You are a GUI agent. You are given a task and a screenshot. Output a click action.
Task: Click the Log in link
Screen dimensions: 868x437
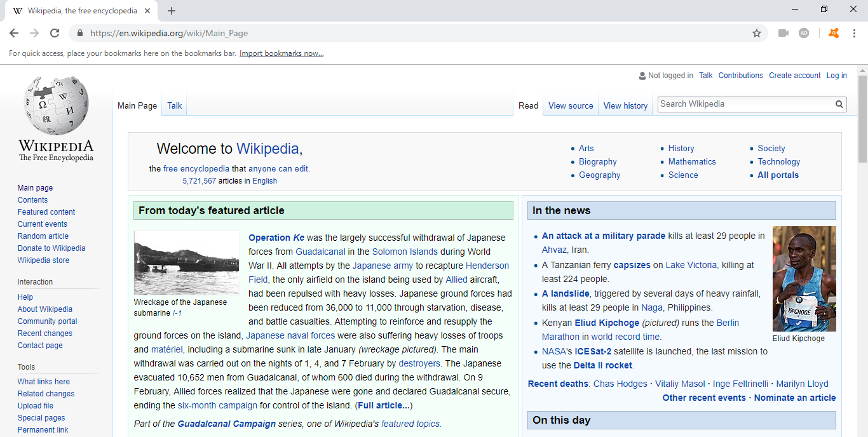(836, 76)
